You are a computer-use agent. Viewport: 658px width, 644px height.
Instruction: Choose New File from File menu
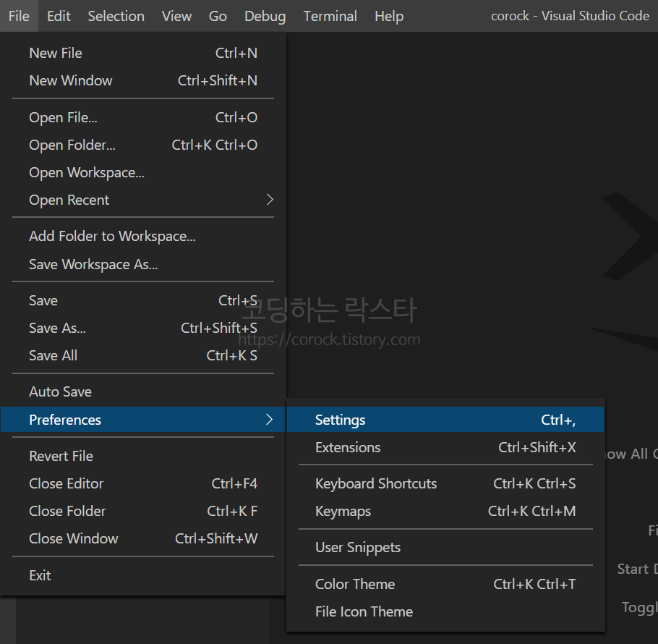pos(143,54)
